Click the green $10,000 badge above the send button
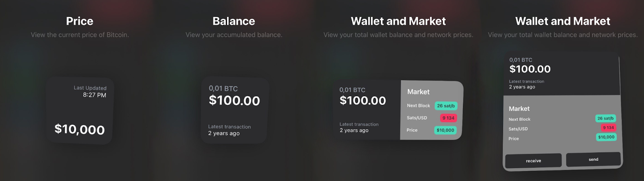The height and width of the screenshot is (181, 644). click(606, 137)
